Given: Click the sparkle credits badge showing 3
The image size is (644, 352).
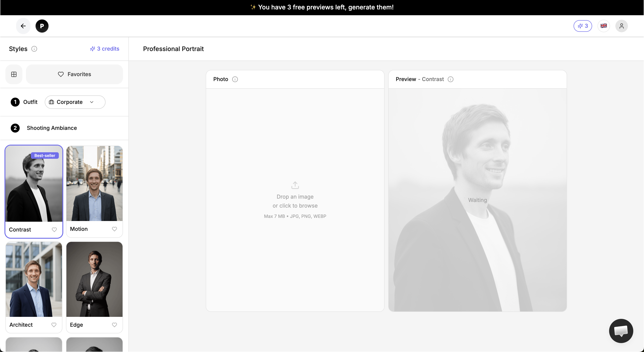Looking at the screenshot, I should [x=583, y=26].
